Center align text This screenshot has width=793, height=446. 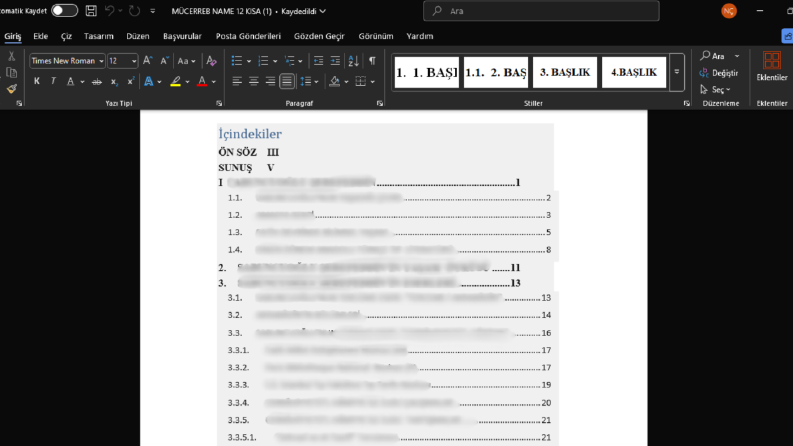click(253, 81)
